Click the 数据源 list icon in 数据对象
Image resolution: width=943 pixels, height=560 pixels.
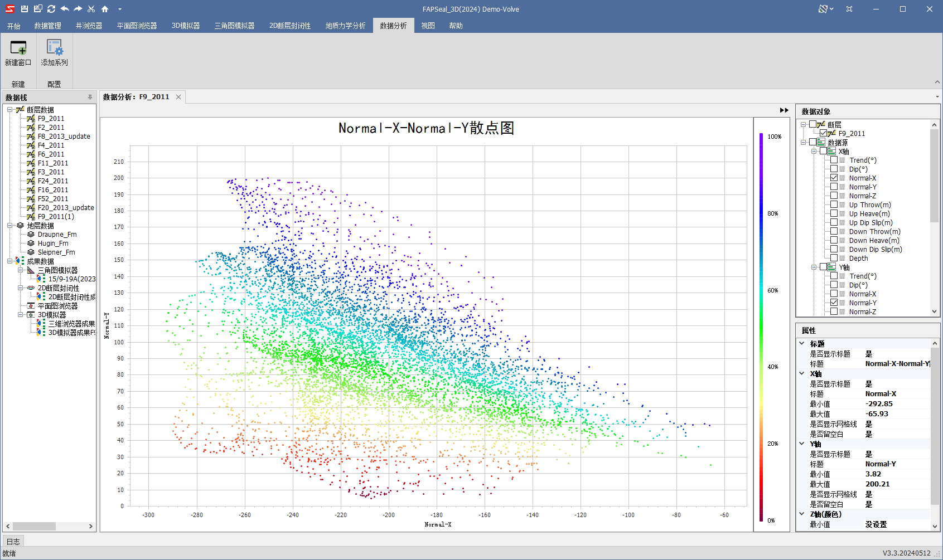tap(821, 143)
